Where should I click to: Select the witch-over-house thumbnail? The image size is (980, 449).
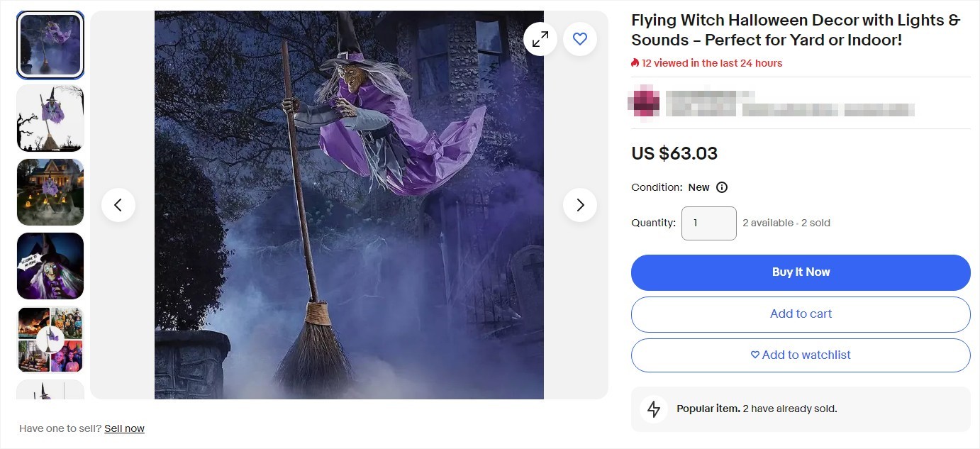pos(50,192)
